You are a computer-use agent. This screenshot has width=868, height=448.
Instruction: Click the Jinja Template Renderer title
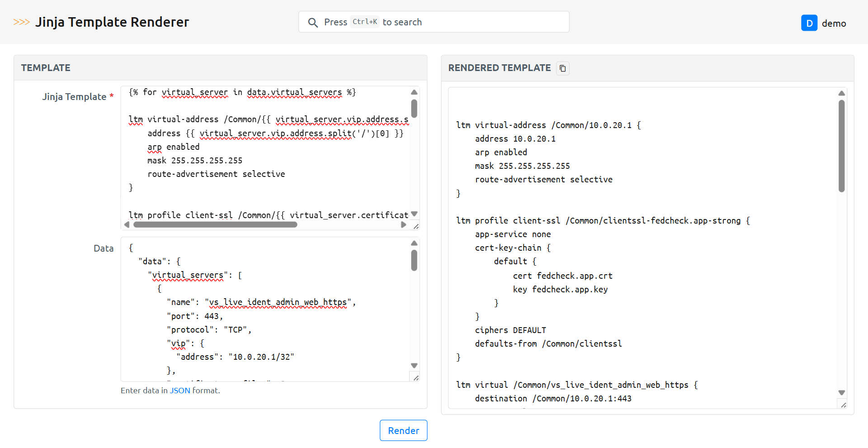[x=112, y=22]
